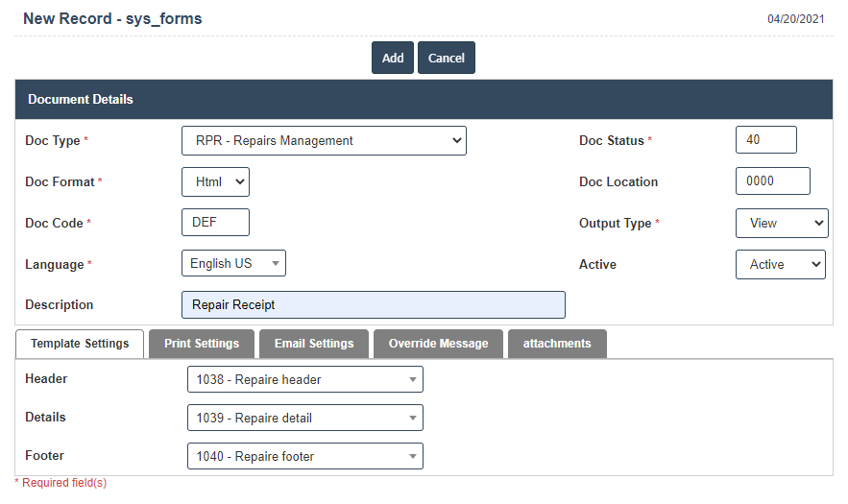Open the Active status dropdown
The width and height of the screenshot is (848, 504).
pos(780,264)
